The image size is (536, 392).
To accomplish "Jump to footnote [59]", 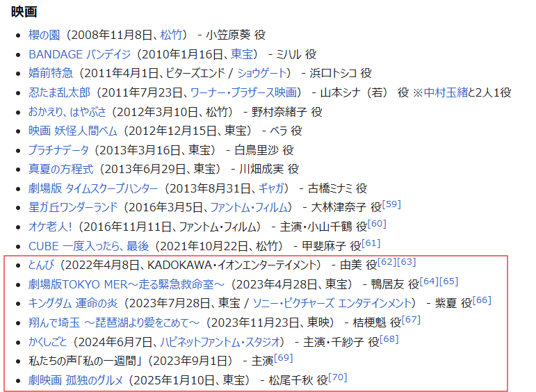I will [391, 205].
